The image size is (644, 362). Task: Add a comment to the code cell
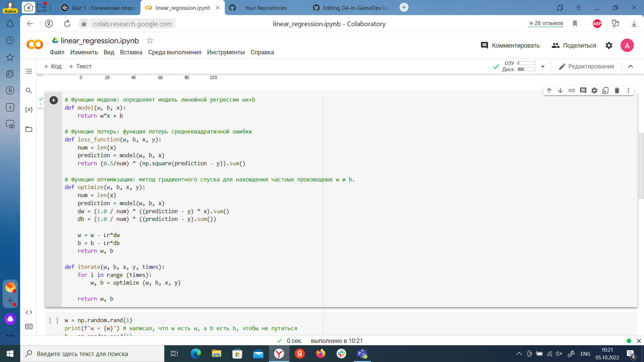(583, 90)
